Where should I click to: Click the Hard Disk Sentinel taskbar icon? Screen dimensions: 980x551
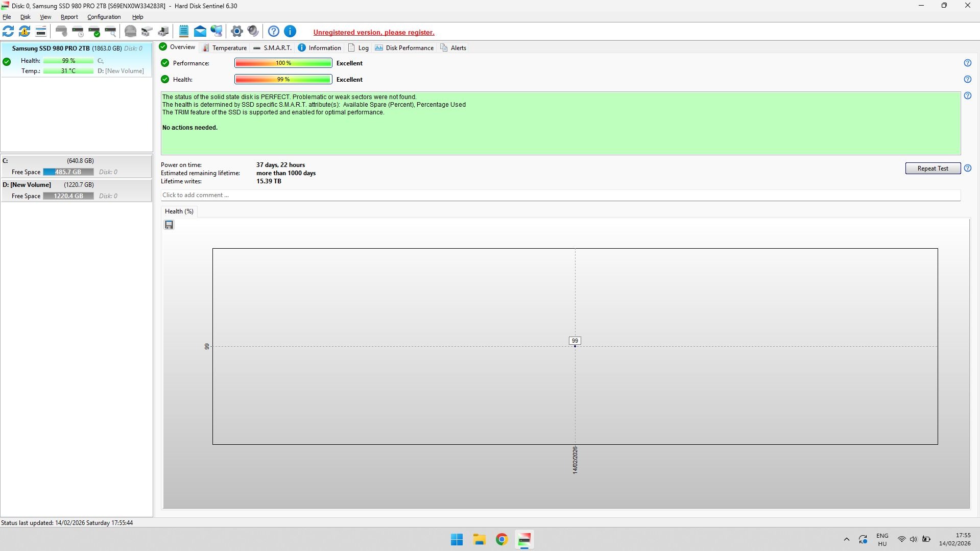(524, 539)
